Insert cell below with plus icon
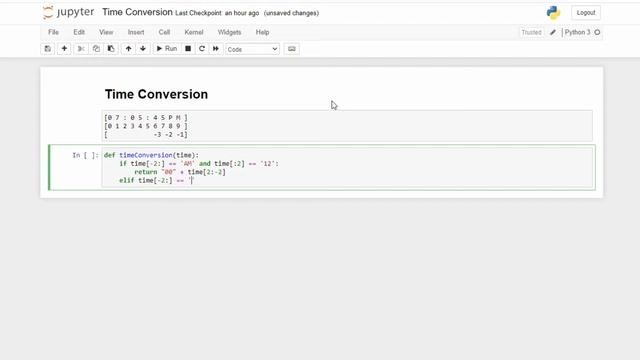The image size is (640, 360). (64, 49)
